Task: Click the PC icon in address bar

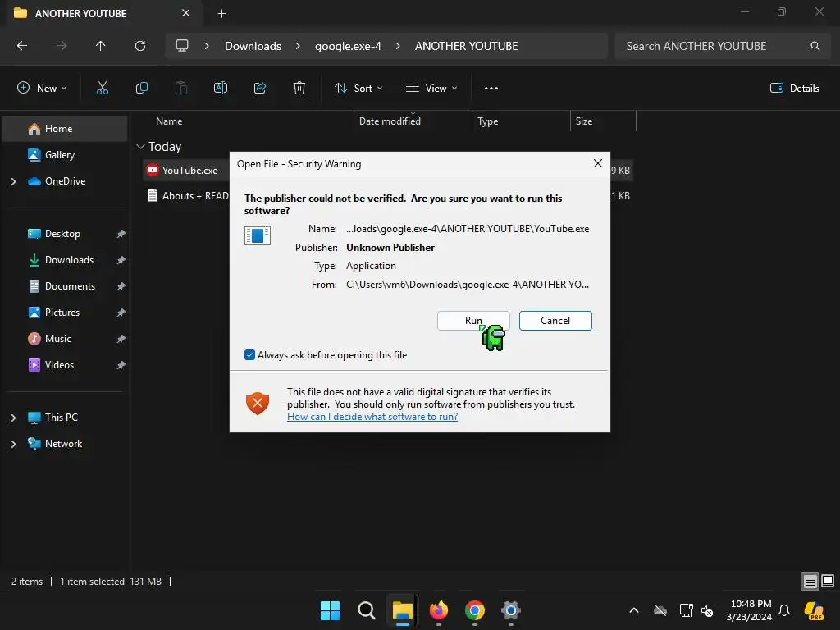Action: [x=182, y=46]
